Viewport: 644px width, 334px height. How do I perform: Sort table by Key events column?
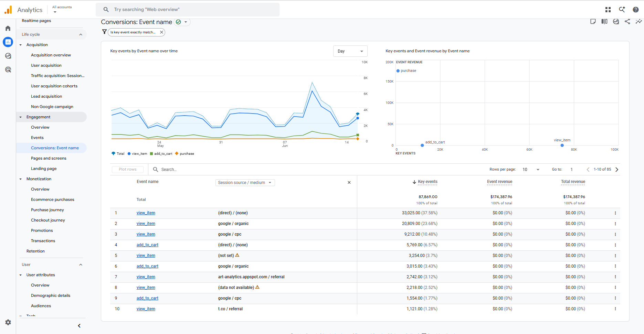[427, 182]
